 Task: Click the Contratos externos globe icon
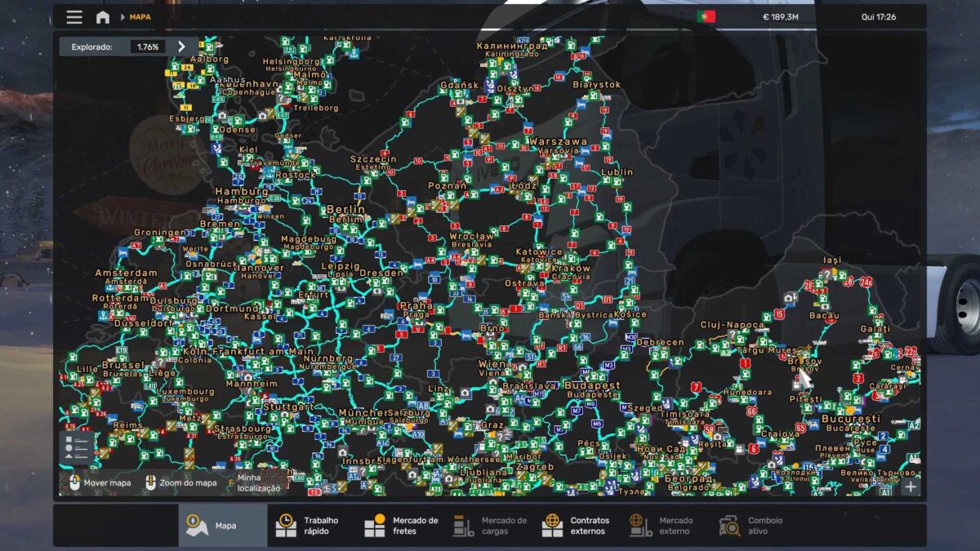552,525
